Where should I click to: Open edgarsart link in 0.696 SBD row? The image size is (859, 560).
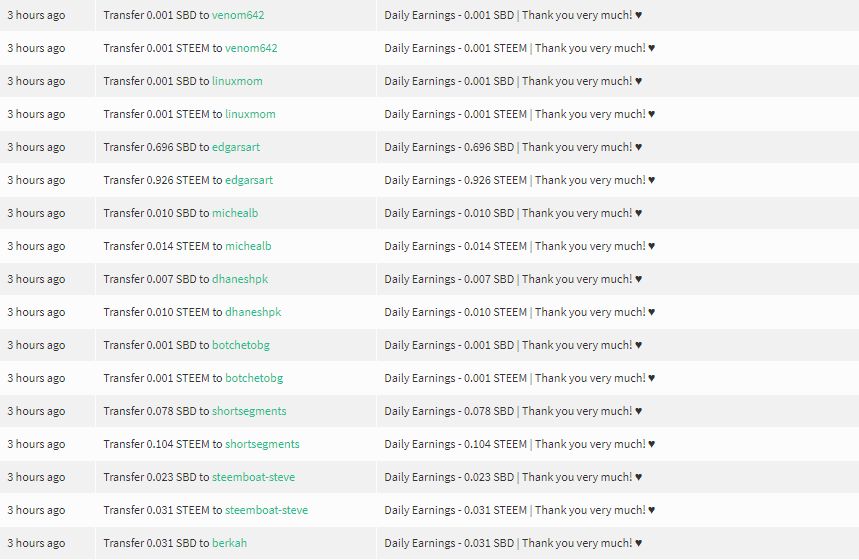(236, 147)
